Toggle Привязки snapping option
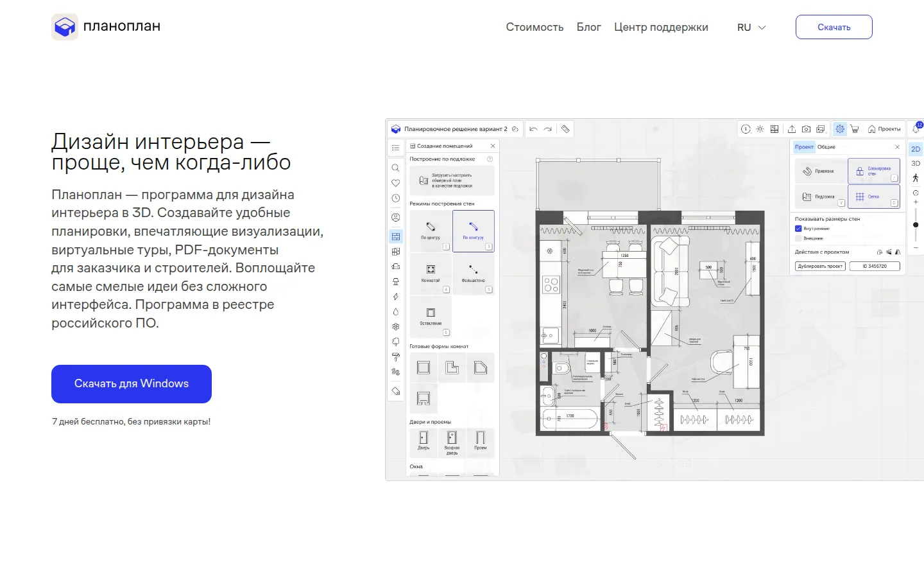 coord(821,171)
